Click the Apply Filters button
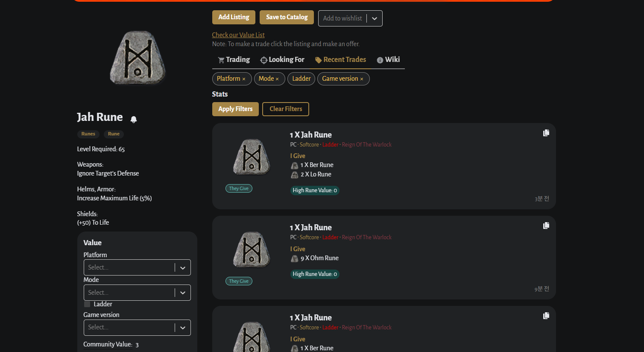 (x=235, y=109)
